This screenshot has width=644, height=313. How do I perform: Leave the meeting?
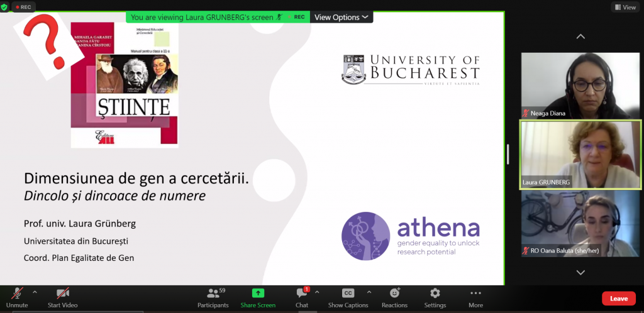(x=618, y=299)
